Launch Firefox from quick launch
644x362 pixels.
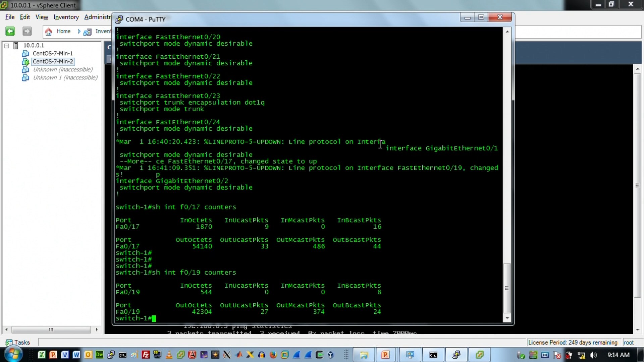273,355
